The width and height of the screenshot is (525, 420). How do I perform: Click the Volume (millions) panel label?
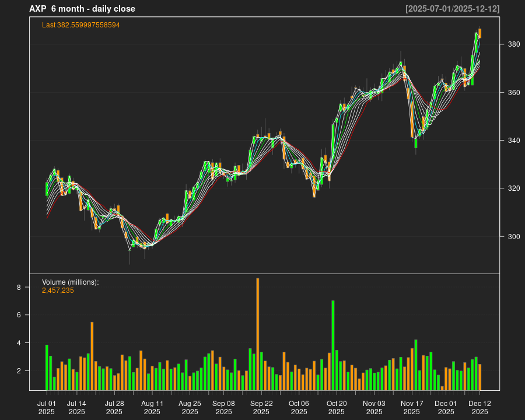point(70,282)
